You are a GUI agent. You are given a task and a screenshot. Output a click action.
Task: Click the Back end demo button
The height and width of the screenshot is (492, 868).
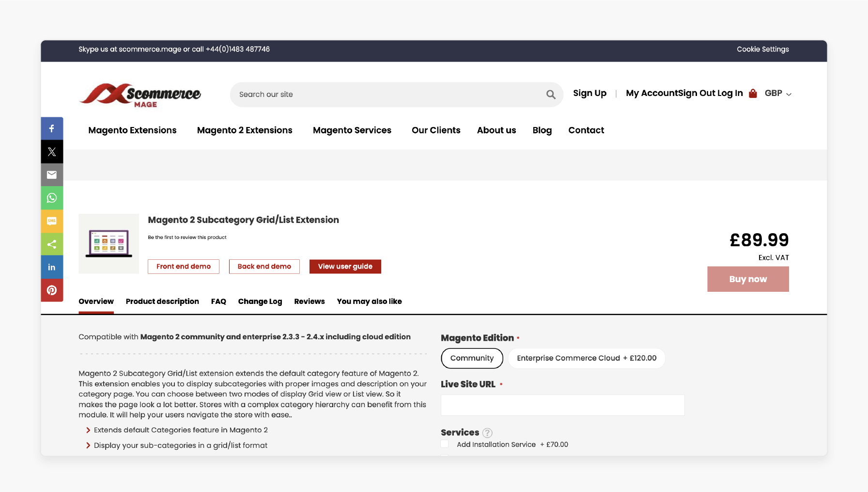264,267
